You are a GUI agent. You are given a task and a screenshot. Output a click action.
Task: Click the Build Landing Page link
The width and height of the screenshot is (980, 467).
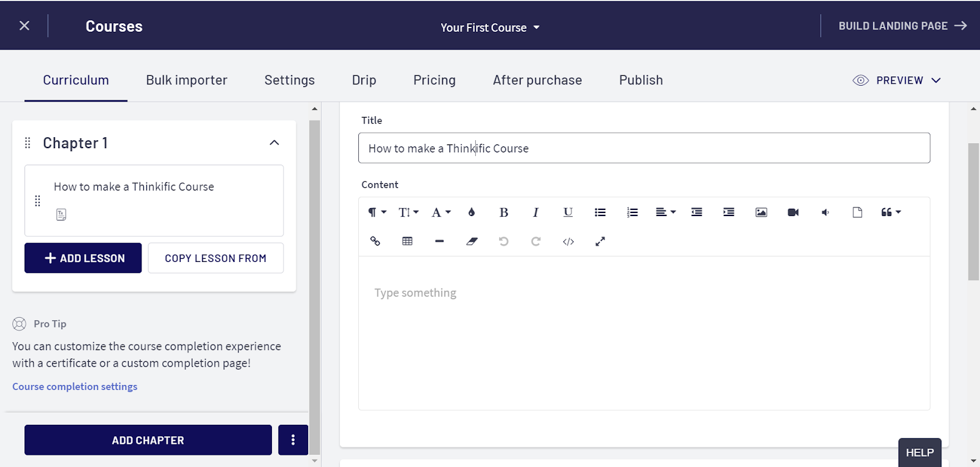coord(903,26)
